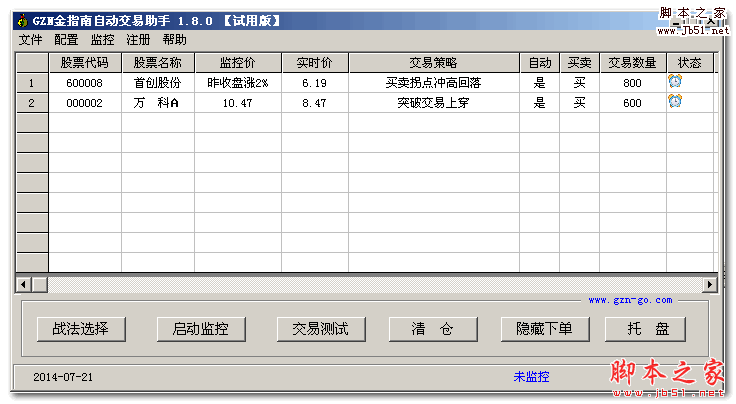Select the real-time price 6.19 cell
736x404 pixels.
[315, 83]
